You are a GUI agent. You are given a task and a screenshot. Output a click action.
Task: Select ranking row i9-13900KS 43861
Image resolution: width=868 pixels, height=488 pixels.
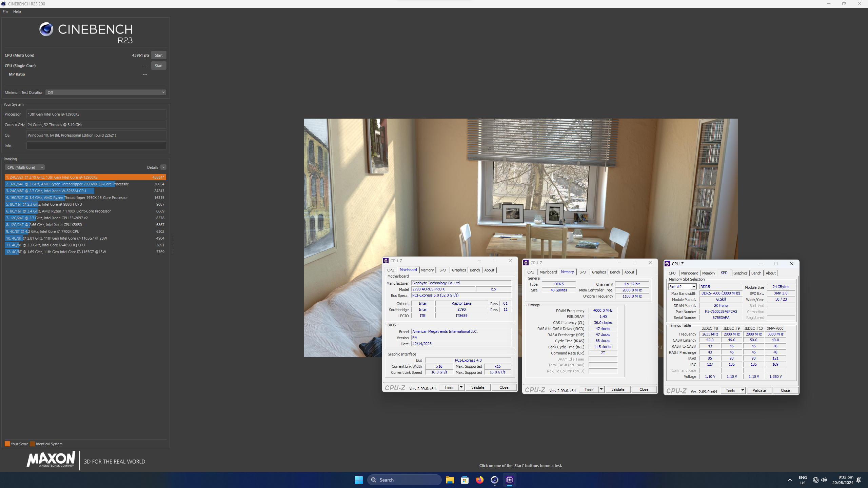click(x=85, y=177)
